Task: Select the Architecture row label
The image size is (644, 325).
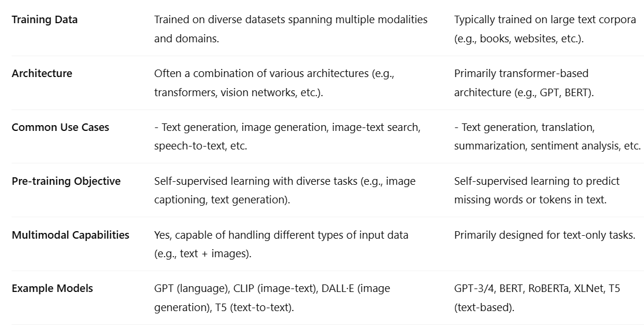Action: [x=42, y=74]
